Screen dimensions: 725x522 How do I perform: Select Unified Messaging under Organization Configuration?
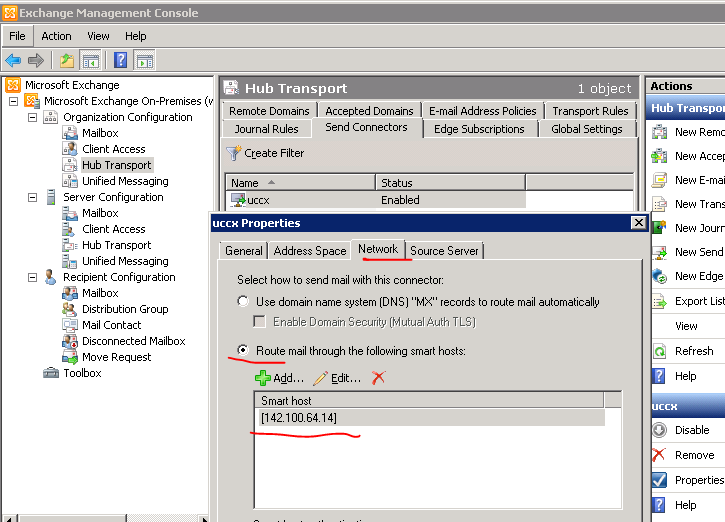tap(125, 181)
